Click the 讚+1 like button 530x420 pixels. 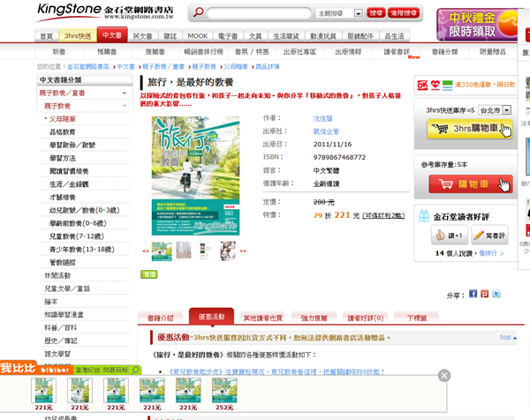point(450,235)
